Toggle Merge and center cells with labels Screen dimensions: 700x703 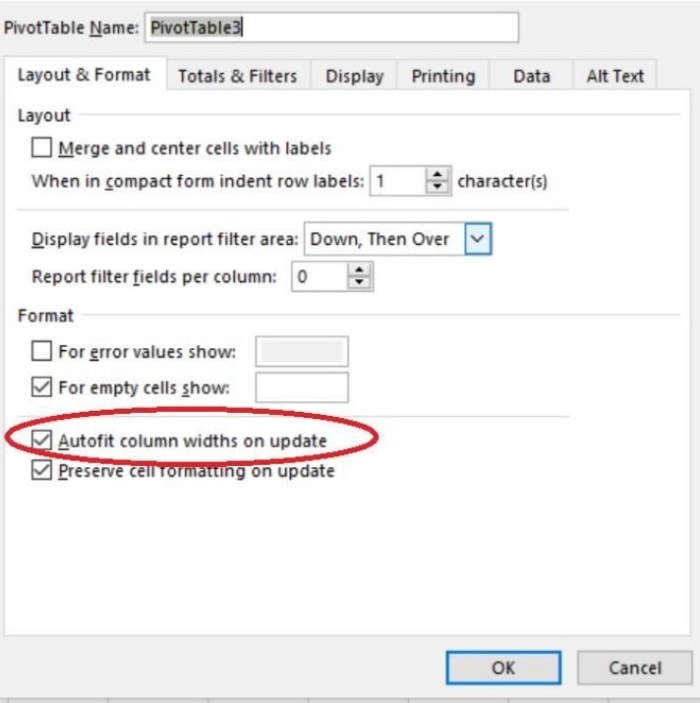42,148
